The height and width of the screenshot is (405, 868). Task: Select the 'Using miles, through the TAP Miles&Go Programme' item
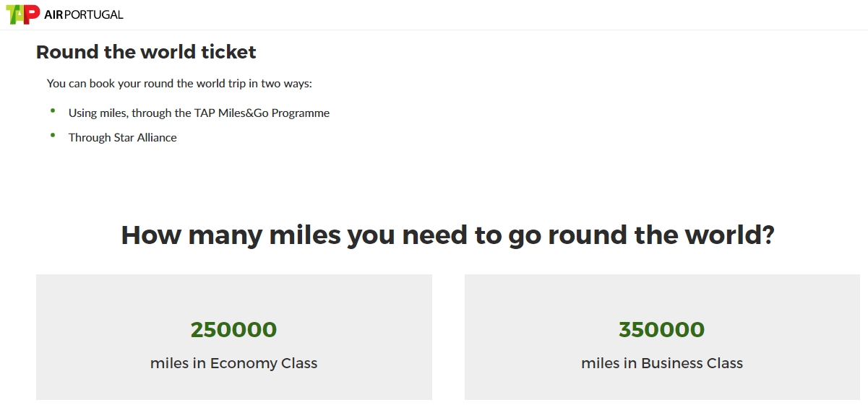click(199, 113)
